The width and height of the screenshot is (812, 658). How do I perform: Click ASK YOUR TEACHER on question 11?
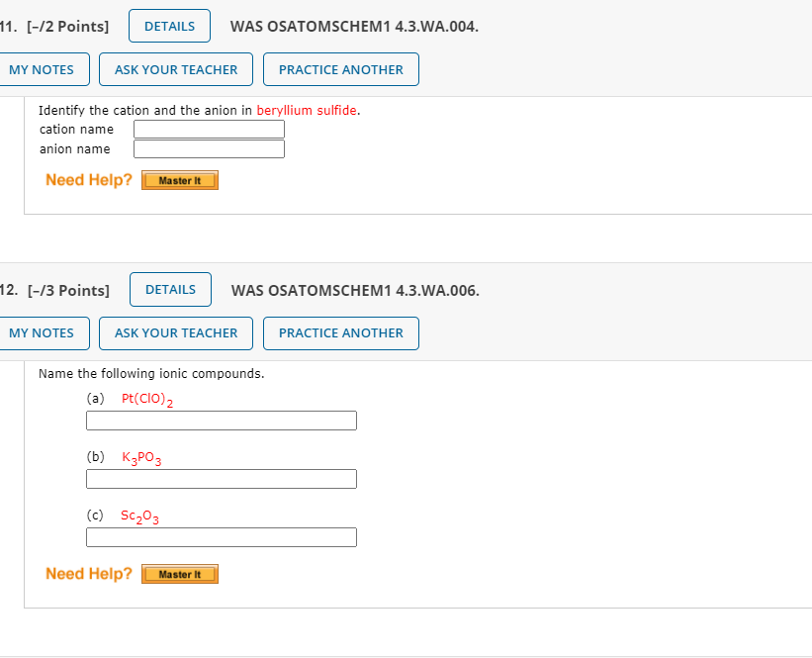pos(175,69)
